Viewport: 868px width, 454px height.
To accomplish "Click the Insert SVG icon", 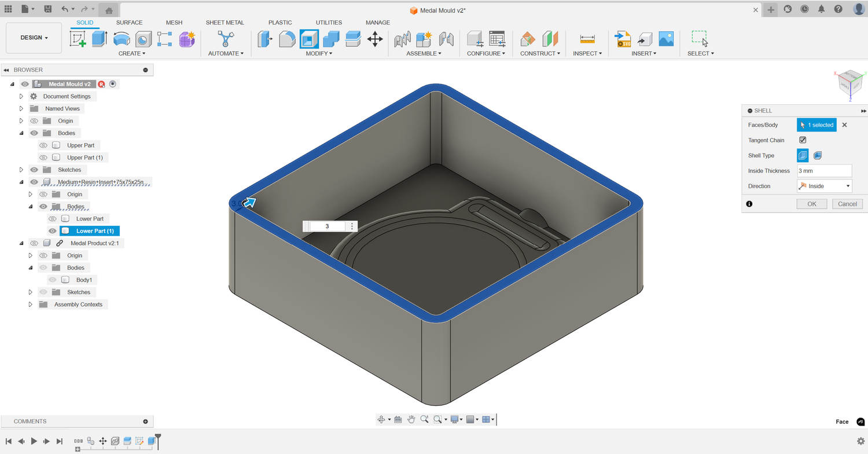I will 623,39.
